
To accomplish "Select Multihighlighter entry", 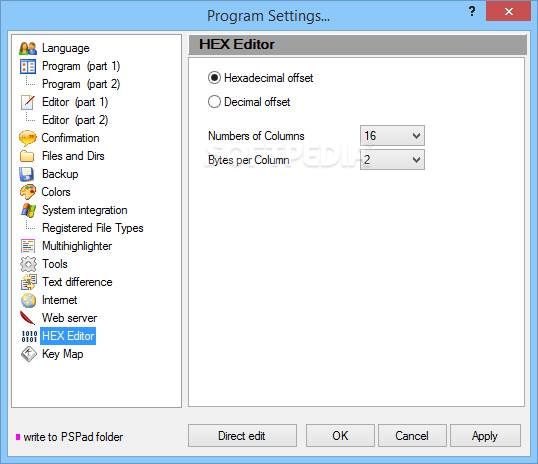I will click(77, 246).
